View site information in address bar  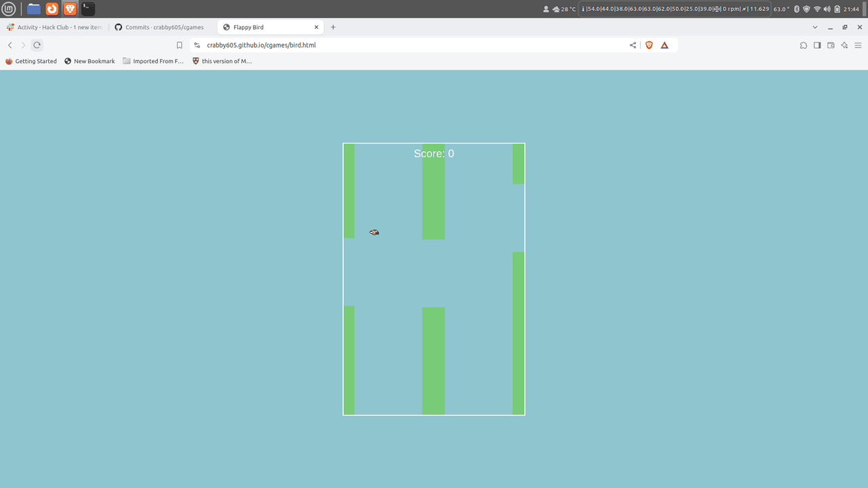click(x=197, y=45)
